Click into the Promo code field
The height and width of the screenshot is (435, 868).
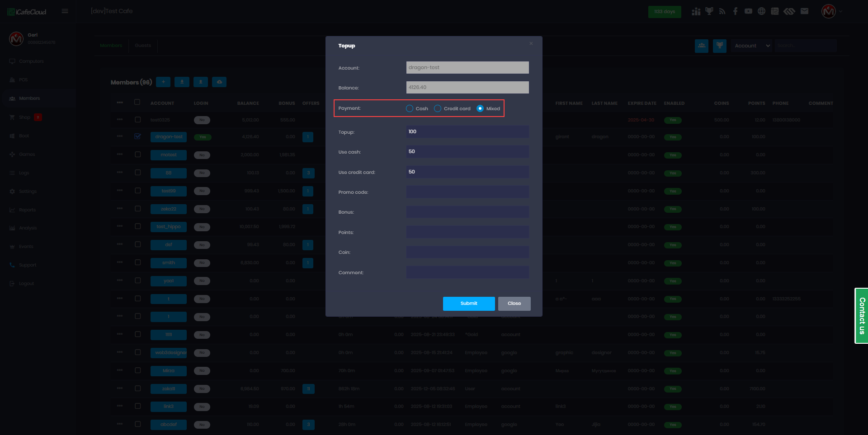point(467,192)
